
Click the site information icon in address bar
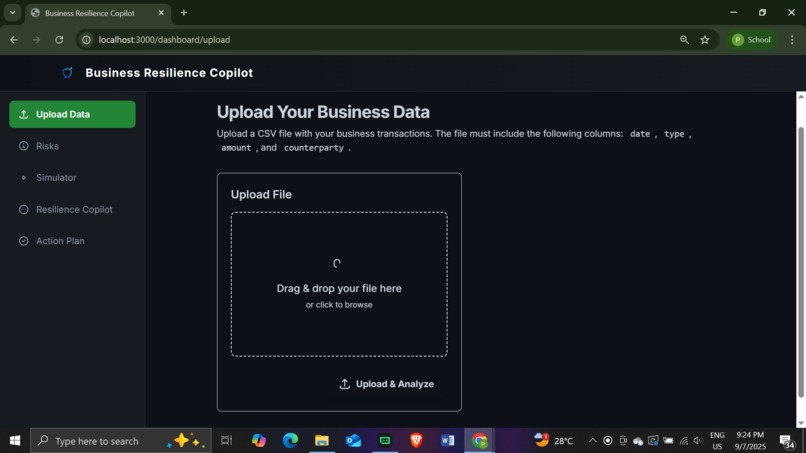(86, 40)
